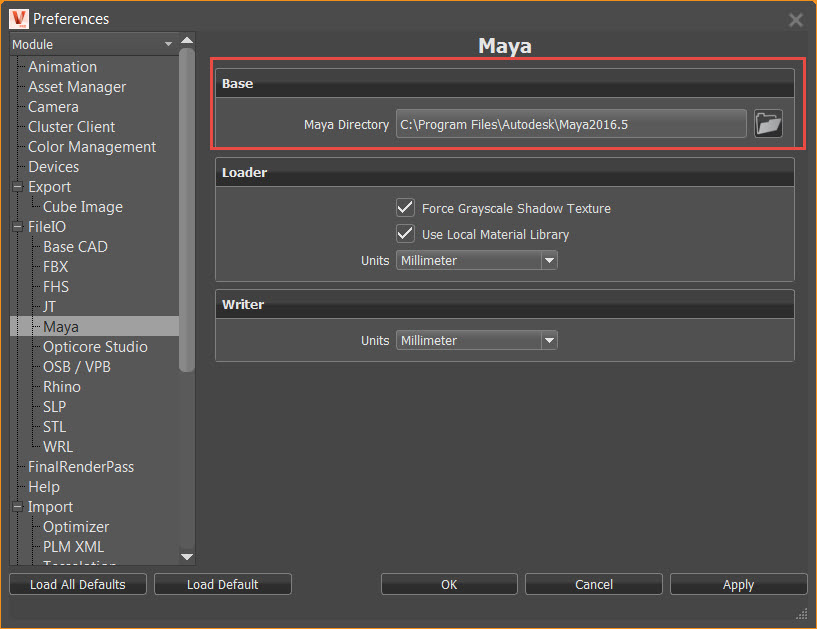Open the Color Management preferences
Image resolution: width=817 pixels, height=629 pixels.
tap(91, 146)
